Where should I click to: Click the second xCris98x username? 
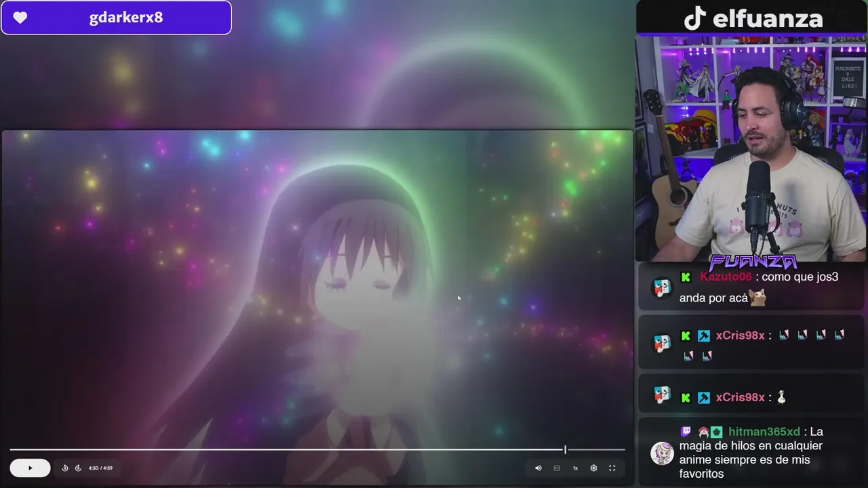pyautogui.click(x=740, y=397)
